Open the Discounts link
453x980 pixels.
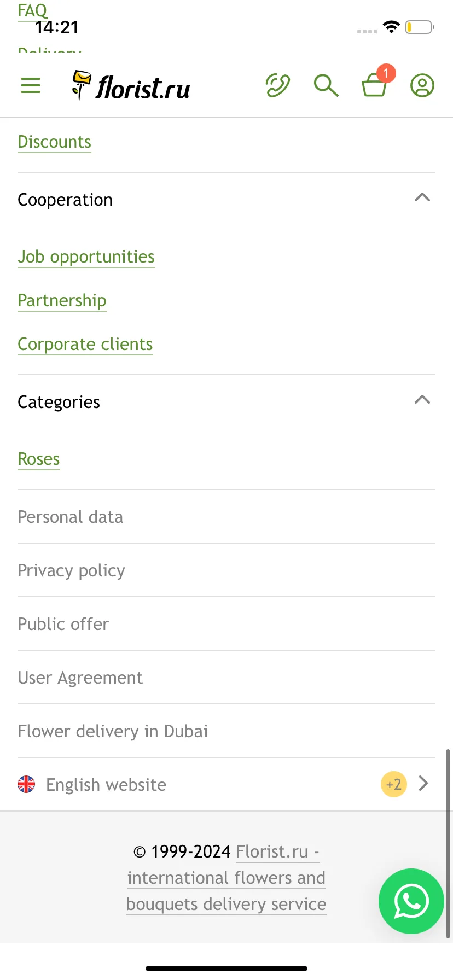tap(55, 142)
